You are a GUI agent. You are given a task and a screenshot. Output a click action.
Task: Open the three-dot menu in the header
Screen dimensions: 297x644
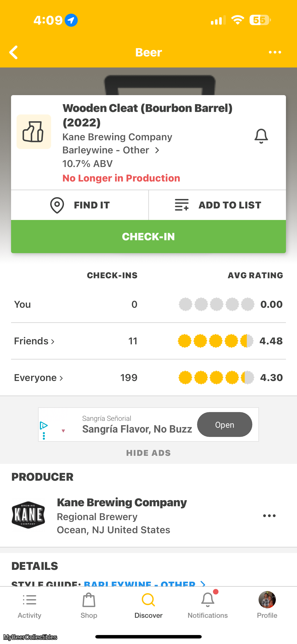(275, 52)
